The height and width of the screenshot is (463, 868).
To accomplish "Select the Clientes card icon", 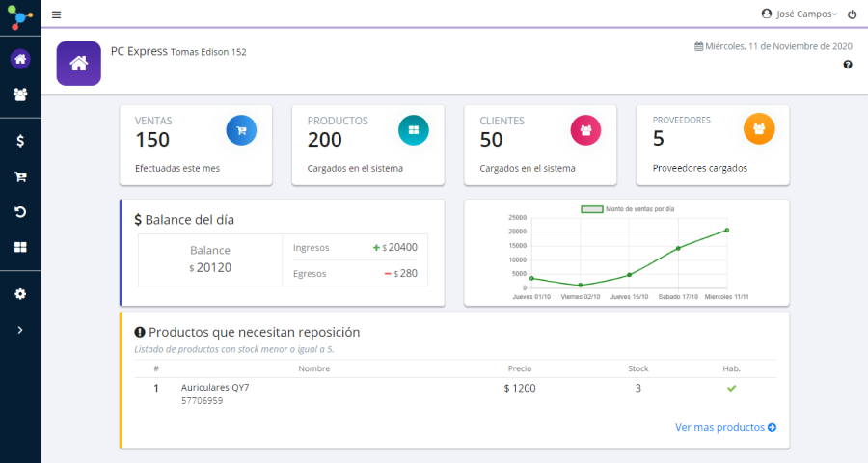I will coord(585,129).
